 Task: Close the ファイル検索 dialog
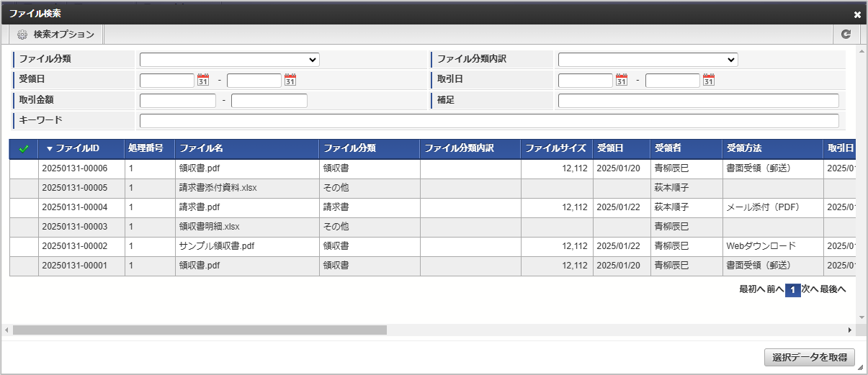[x=857, y=14]
